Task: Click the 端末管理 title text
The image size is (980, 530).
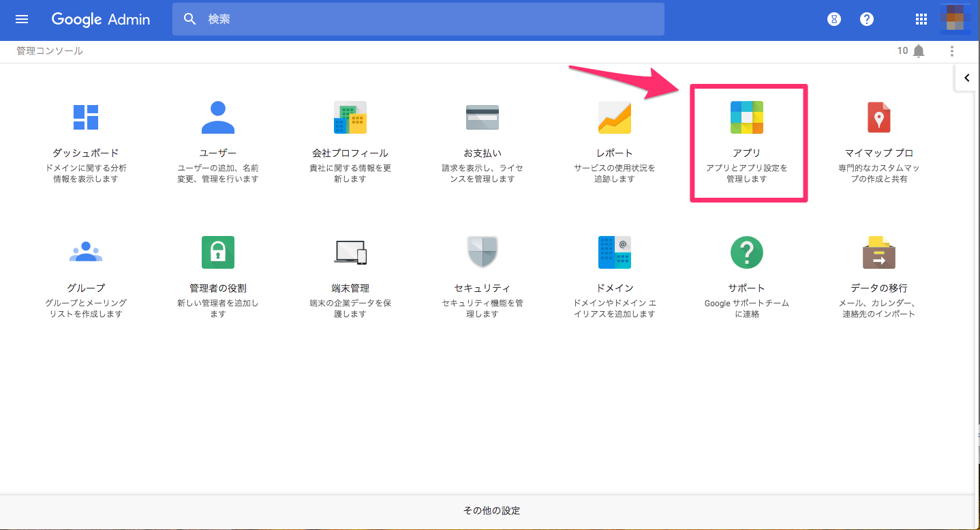Action: tap(350, 289)
